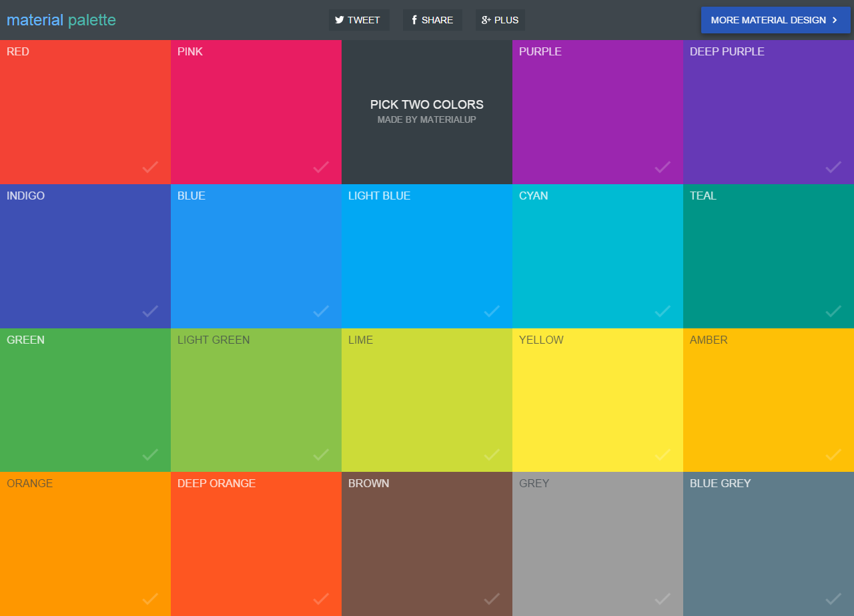Toggle the checkmark on the Indigo swatch
Screen dimensions: 854x616
(x=150, y=311)
